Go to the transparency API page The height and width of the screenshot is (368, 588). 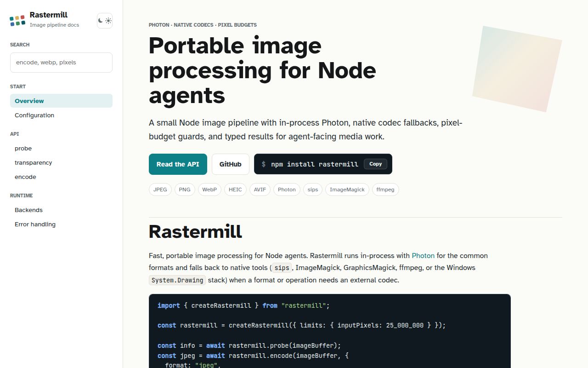tap(61, 162)
